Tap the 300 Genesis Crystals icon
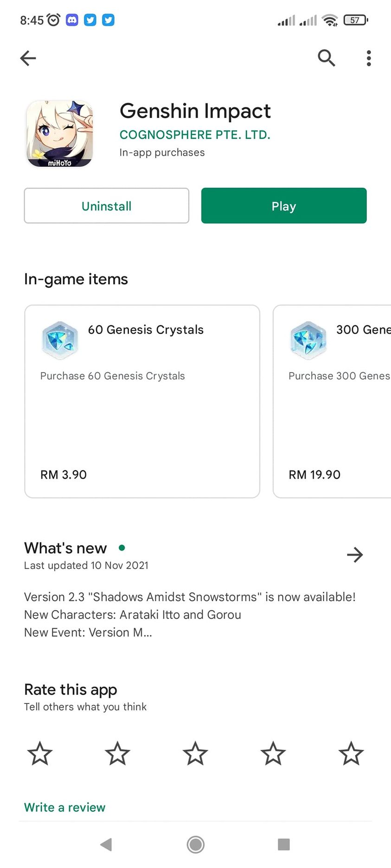Viewport: 391px width, 868px height. 308,340
